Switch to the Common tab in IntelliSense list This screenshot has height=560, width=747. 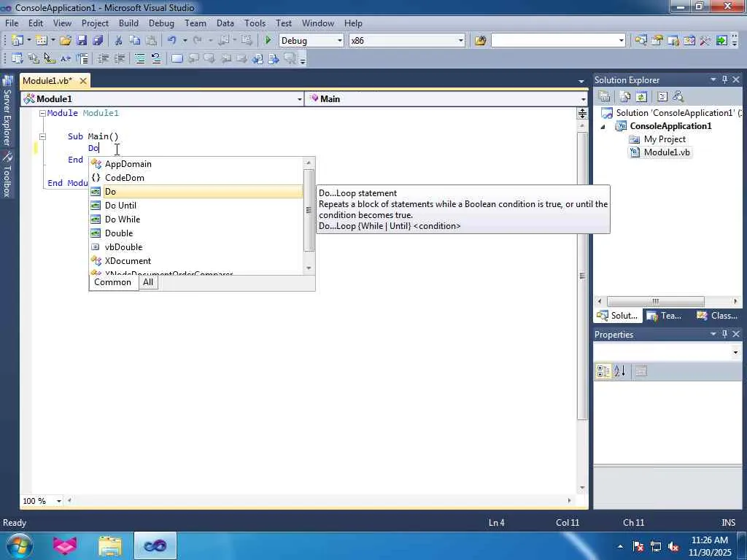click(112, 282)
